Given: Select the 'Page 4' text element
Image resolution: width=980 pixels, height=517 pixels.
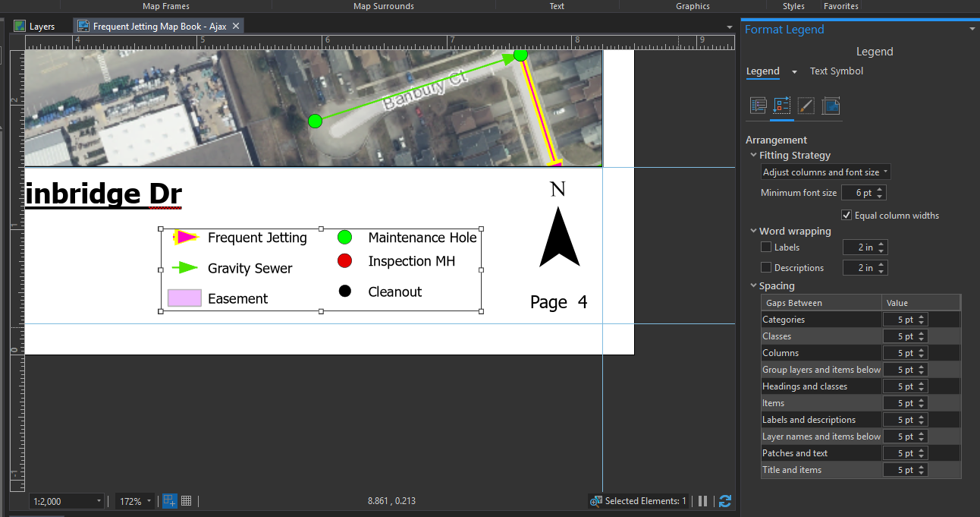Looking at the screenshot, I should click(558, 302).
